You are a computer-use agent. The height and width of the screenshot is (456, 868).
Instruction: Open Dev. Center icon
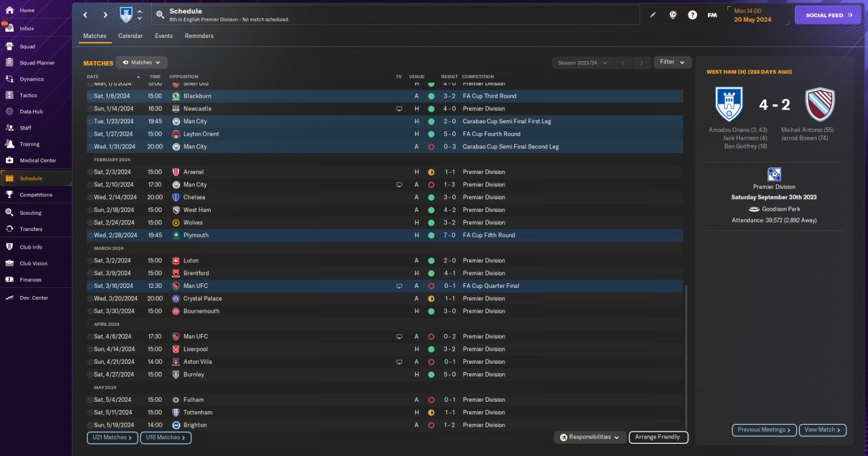pos(9,298)
